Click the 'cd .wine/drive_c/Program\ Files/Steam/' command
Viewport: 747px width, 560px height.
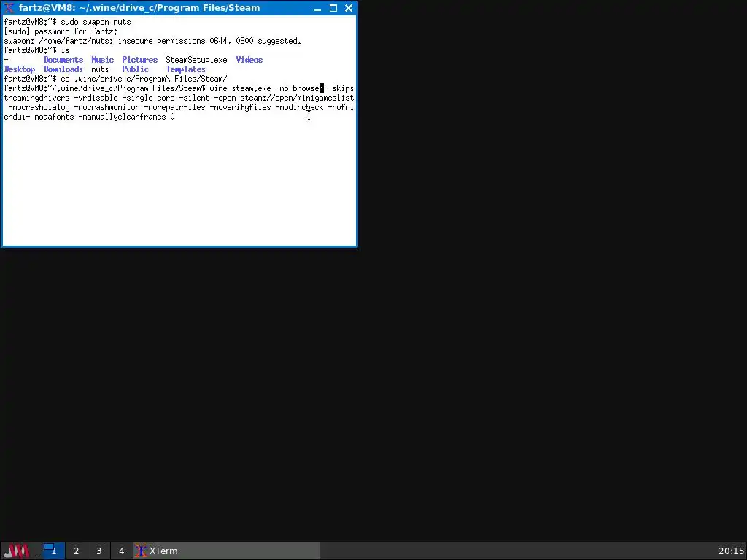pos(144,79)
